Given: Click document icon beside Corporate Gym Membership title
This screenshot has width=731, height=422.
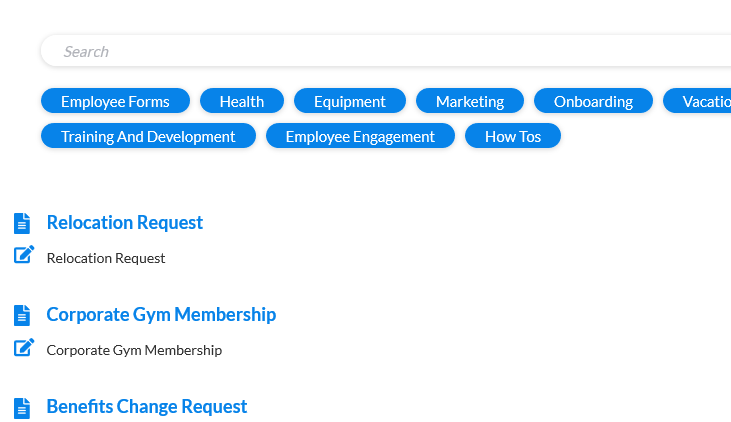Looking at the screenshot, I should [x=22, y=315].
